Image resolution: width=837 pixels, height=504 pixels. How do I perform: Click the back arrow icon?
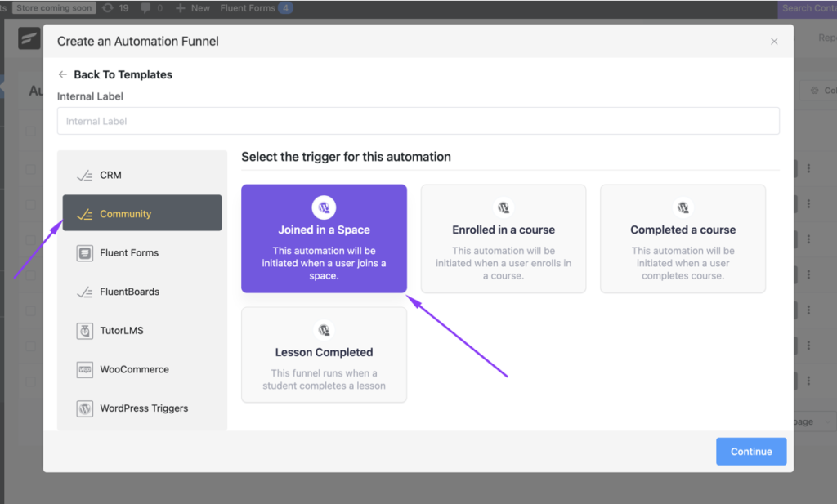[x=62, y=74]
